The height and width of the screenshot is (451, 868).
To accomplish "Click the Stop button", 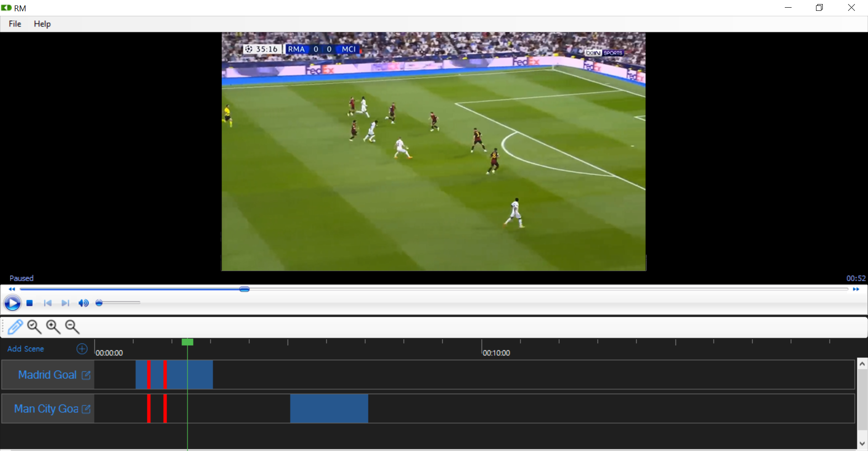I will coord(29,303).
